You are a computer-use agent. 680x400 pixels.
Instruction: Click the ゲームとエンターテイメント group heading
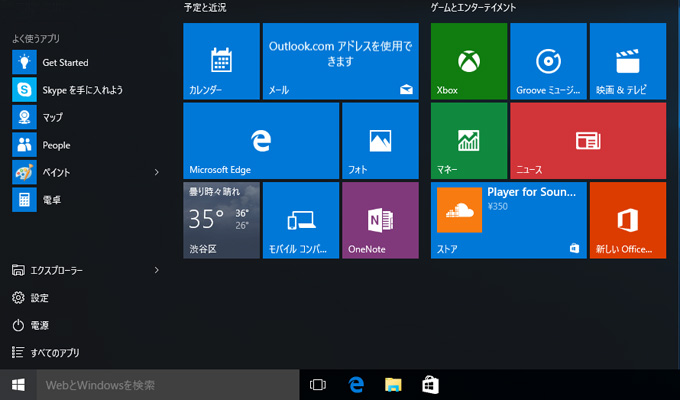[x=473, y=7]
